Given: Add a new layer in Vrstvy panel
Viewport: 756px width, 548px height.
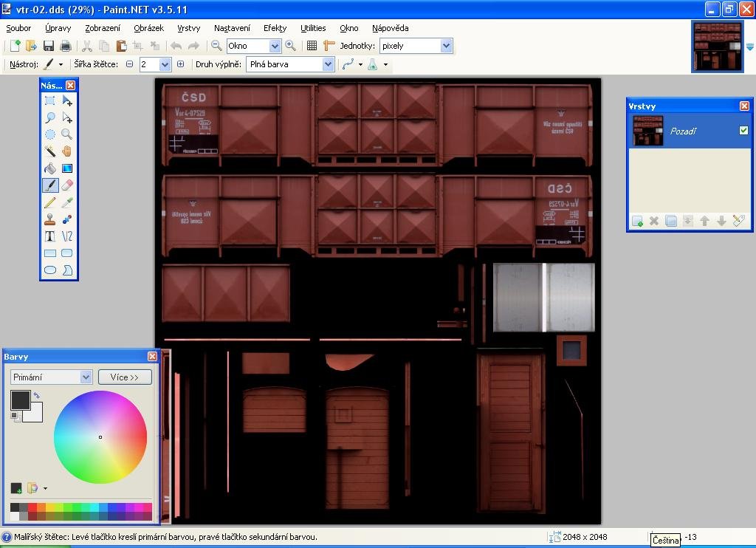Looking at the screenshot, I should (637, 221).
